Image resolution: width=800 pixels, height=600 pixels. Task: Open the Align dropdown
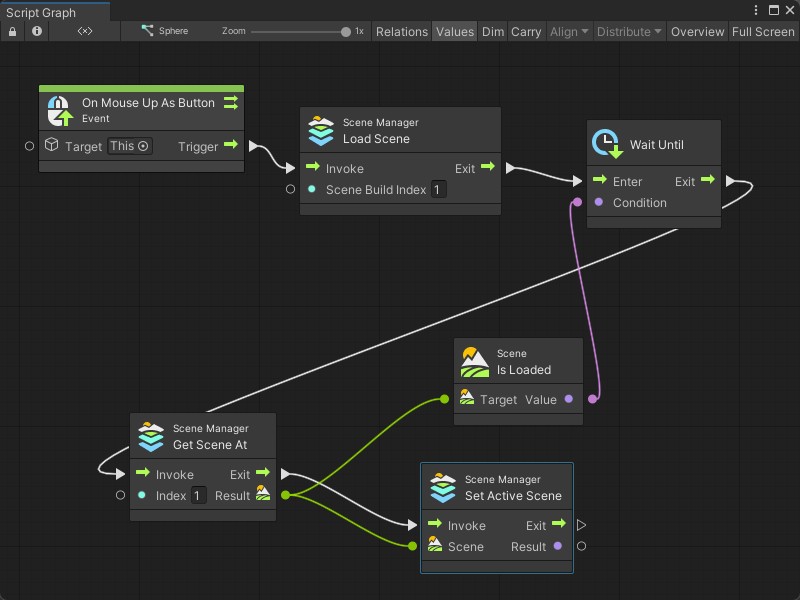(569, 31)
